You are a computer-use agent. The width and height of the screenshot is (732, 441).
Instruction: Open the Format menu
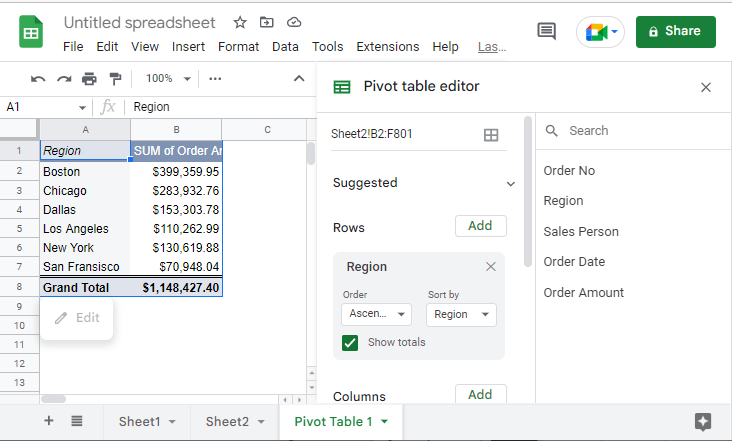[x=238, y=46]
